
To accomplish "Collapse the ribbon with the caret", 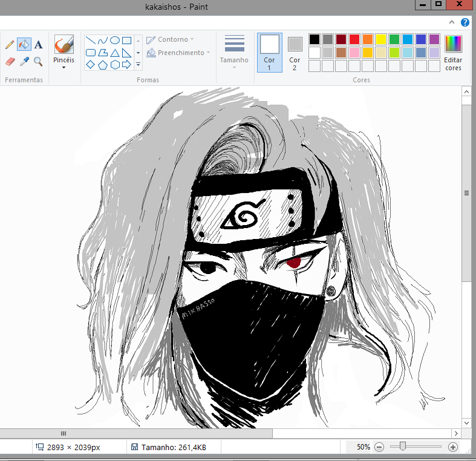I will 452,22.
